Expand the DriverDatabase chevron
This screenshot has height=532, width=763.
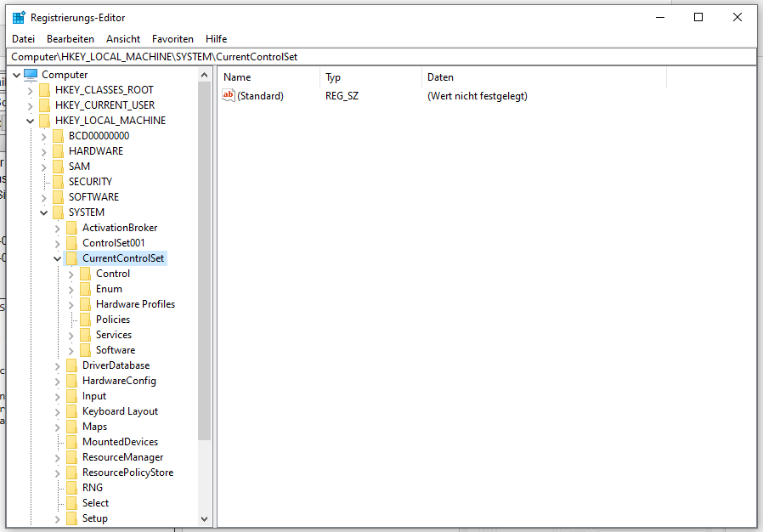[58, 366]
